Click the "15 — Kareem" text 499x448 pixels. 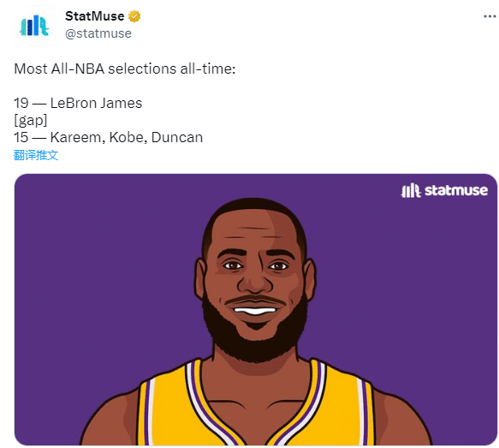click(x=57, y=138)
